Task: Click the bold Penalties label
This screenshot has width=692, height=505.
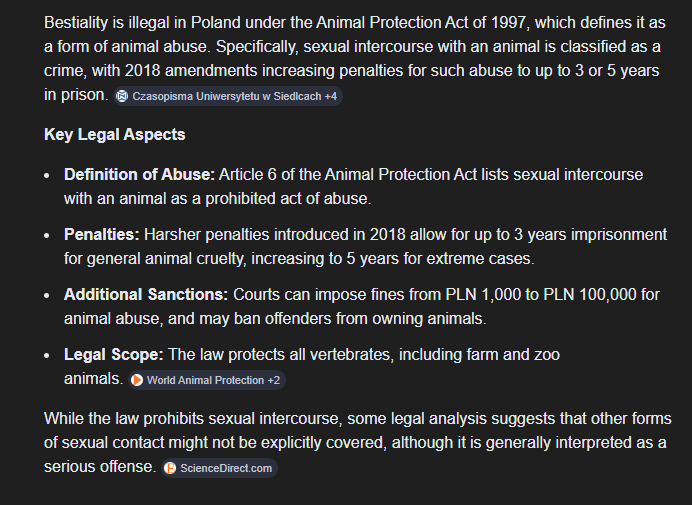Action: pos(101,234)
